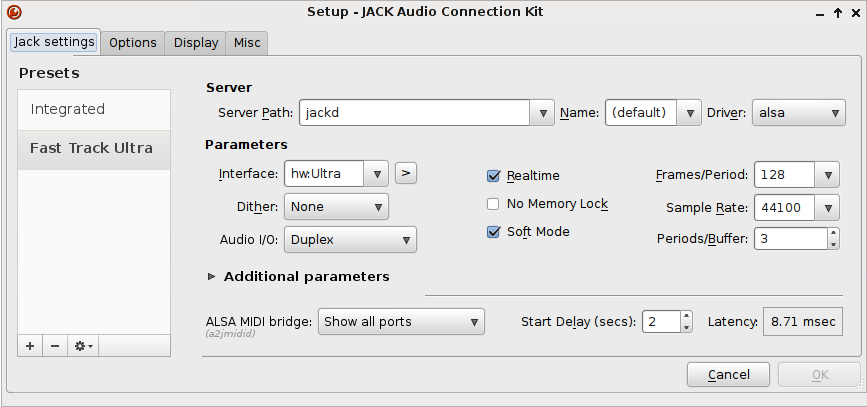The height and width of the screenshot is (407, 867).
Task: Click the Cancel button
Action: (728, 374)
